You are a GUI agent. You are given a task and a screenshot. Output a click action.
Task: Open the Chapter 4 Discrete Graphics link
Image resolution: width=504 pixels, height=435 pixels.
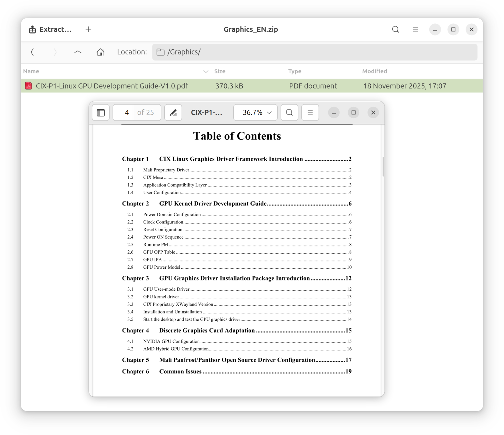point(207,331)
